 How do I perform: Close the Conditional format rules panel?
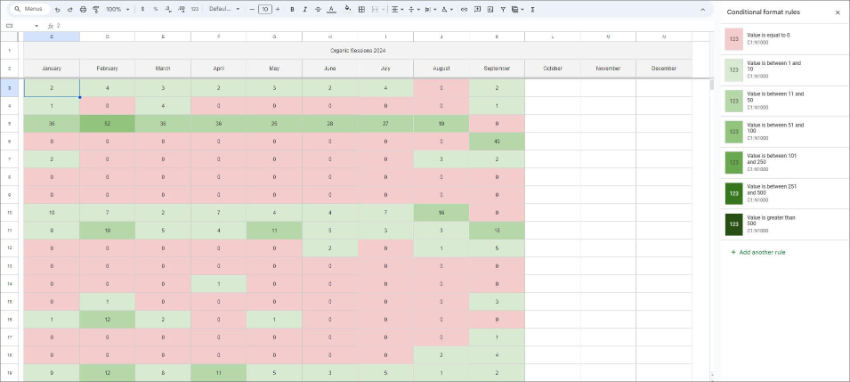coord(838,12)
